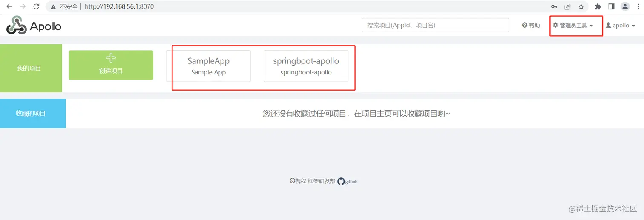644x220 pixels.
Task: Open browser extensions puzzle icon
Action: click(598, 6)
